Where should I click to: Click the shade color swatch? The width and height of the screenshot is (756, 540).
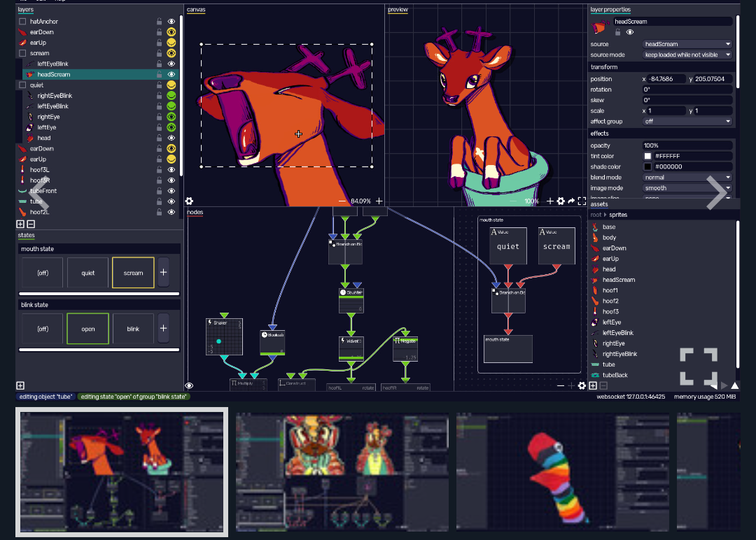(x=647, y=166)
